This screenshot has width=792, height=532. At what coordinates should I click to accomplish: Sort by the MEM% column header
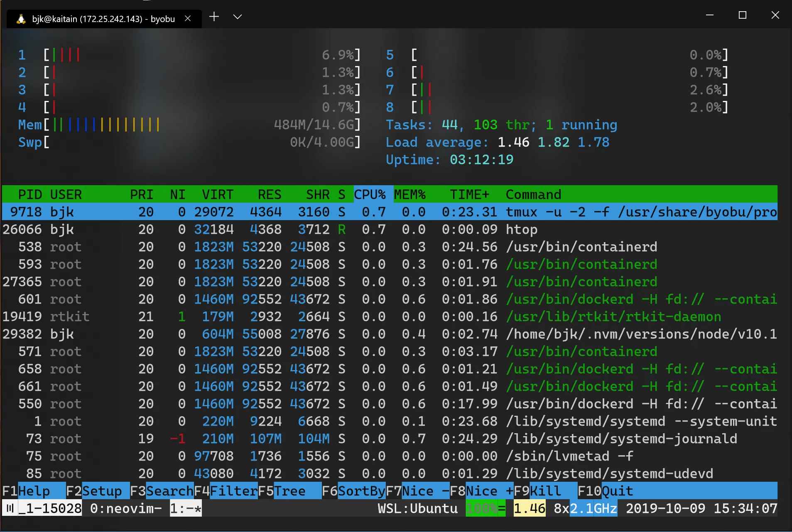point(410,194)
